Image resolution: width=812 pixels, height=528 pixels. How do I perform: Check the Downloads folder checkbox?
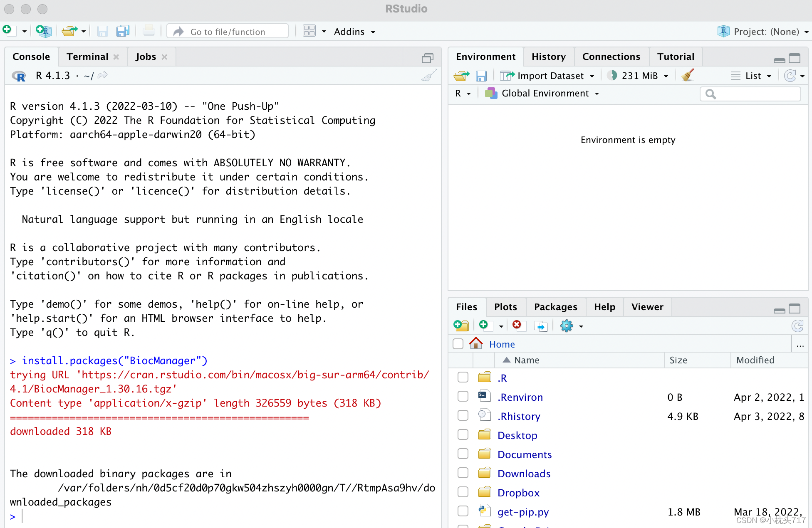(x=463, y=473)
